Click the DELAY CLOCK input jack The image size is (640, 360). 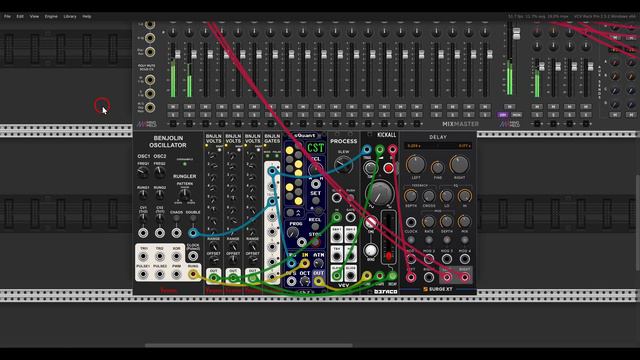pos(411,222)
